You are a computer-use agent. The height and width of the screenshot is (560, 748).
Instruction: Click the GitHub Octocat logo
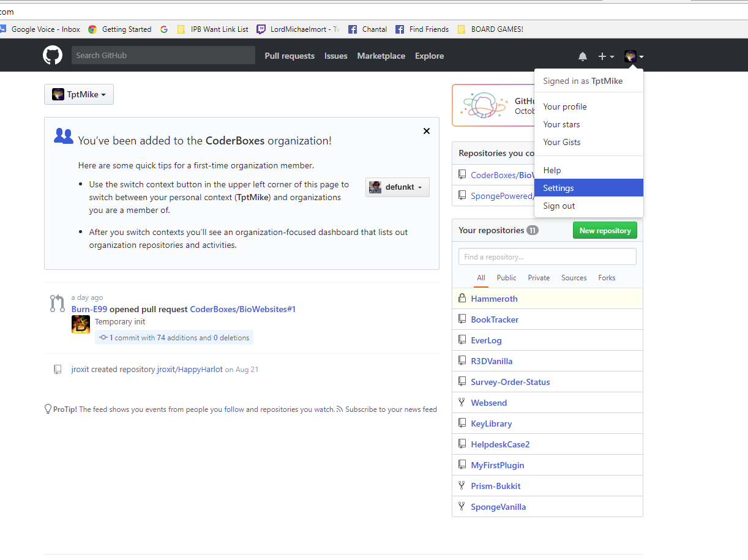53,55
